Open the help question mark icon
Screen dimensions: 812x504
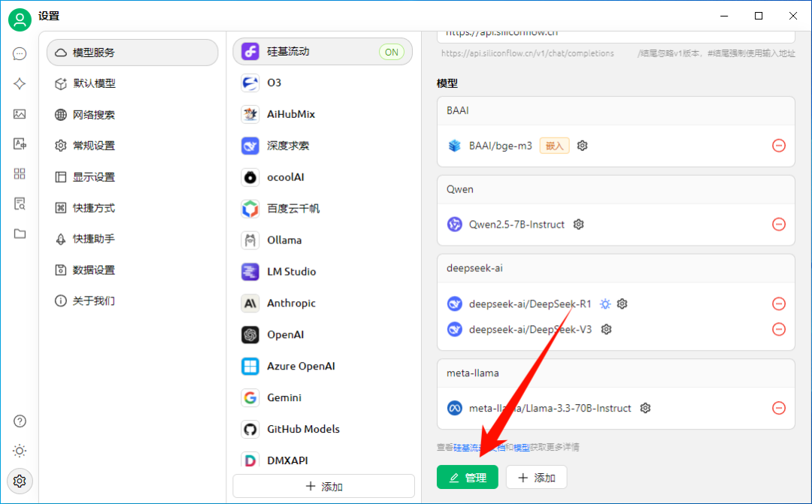[20, 421]
